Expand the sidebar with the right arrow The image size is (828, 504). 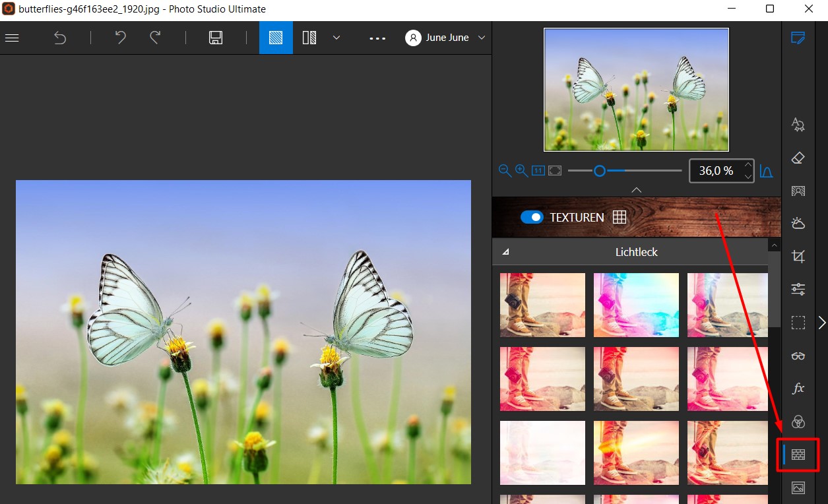[822, 323]
